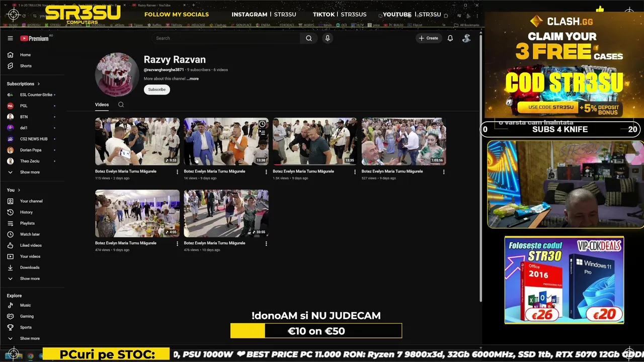Open the Shorts sidebar icon
This screenshot has width=644, height=362.
pos(10,66)
